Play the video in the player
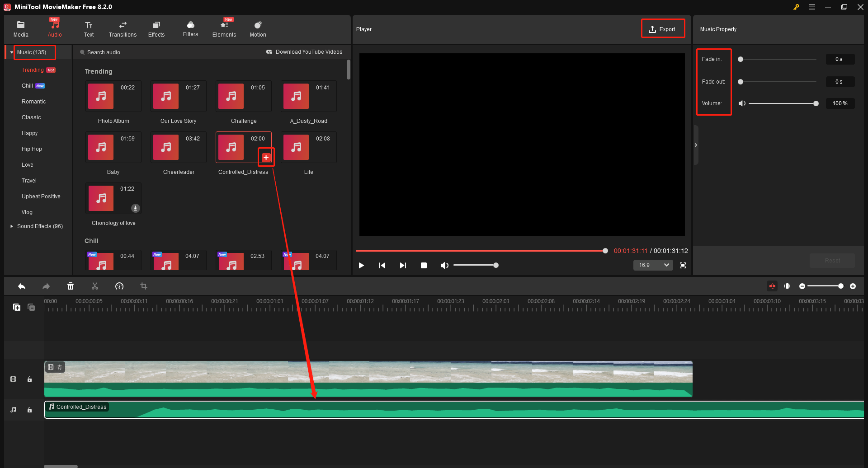The width and height of the screenshot is (868, 468). click(x=361, y=266)
